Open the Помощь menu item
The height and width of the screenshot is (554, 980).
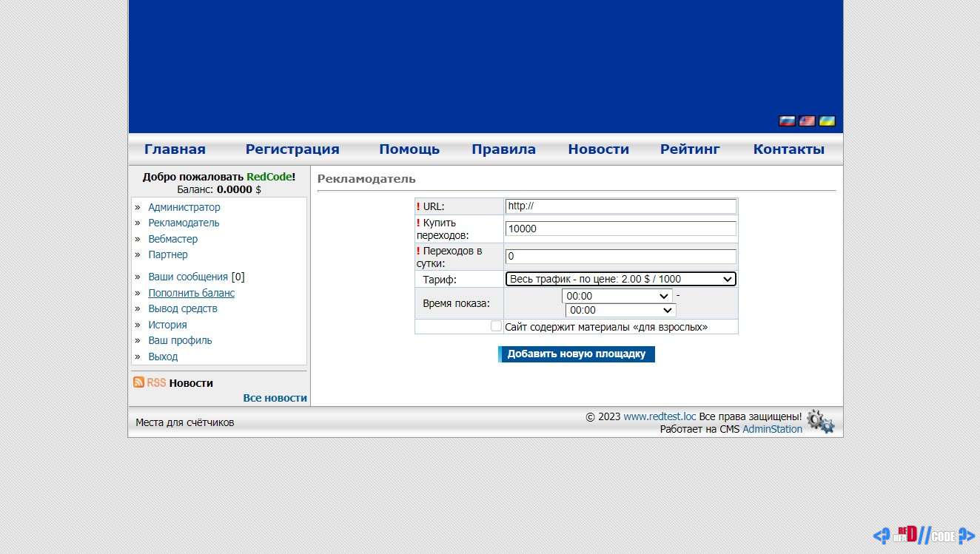pos(409,149)
